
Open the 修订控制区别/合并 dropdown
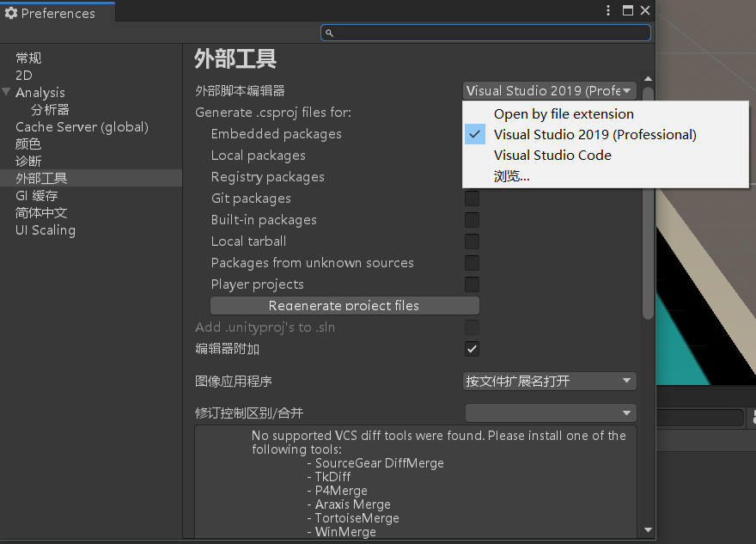[x=551, y=413]
